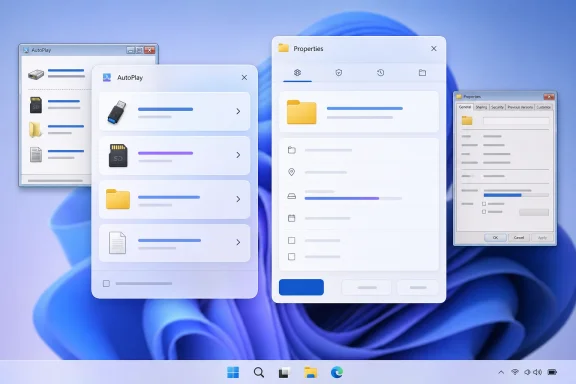576x384 pixels.
Task: Open the Windows Start menu
Action: pos(233,372)
